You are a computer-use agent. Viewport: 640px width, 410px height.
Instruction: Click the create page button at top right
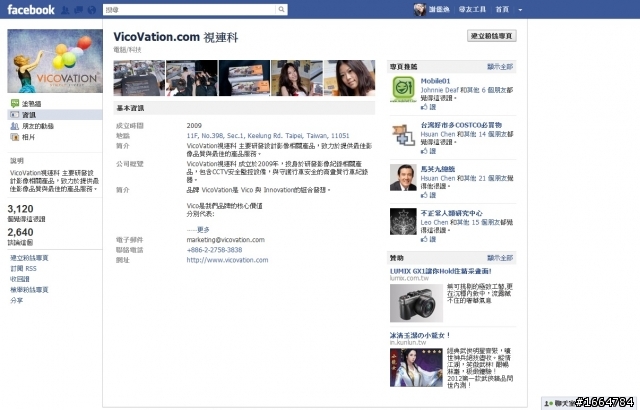tap(491, 36)
